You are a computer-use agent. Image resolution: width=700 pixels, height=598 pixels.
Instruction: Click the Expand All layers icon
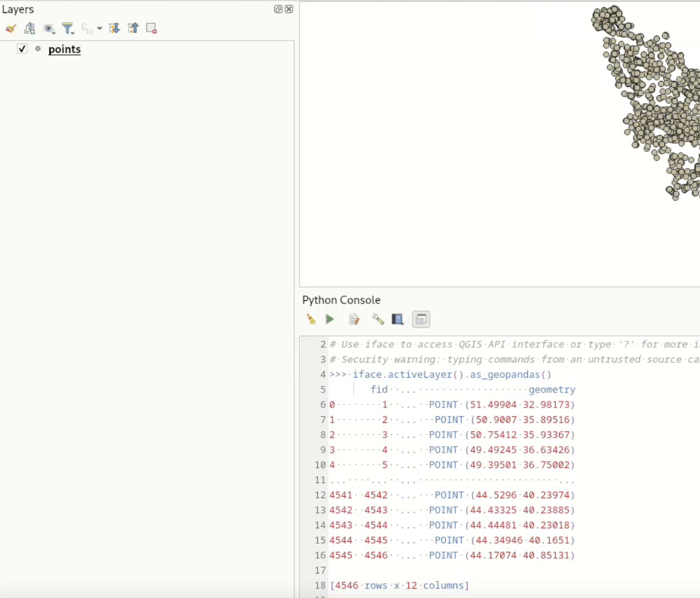click(114, 28)
